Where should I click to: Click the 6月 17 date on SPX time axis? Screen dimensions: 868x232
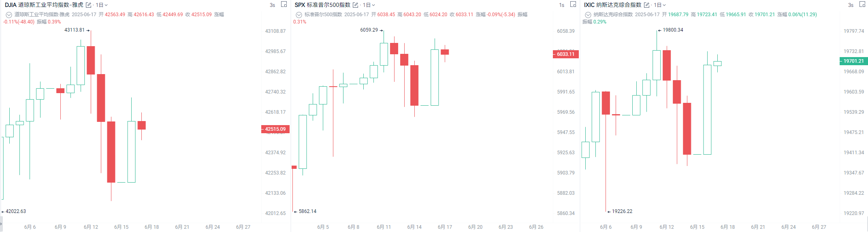point(445,227)
